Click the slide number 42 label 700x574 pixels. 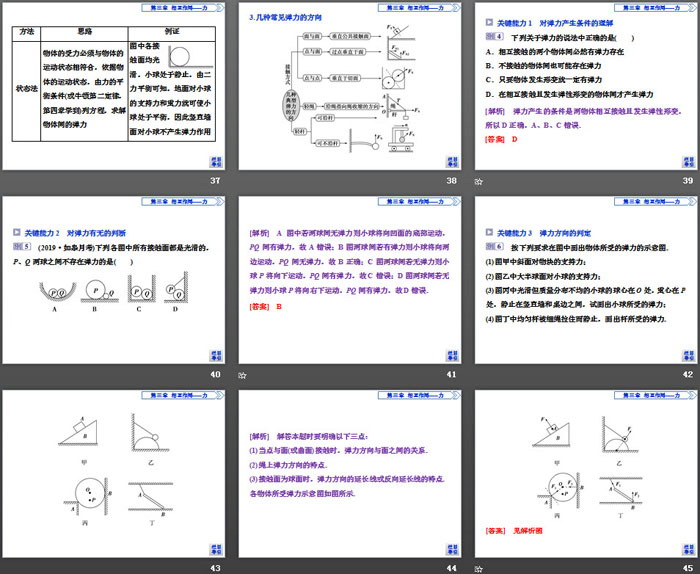687,374
